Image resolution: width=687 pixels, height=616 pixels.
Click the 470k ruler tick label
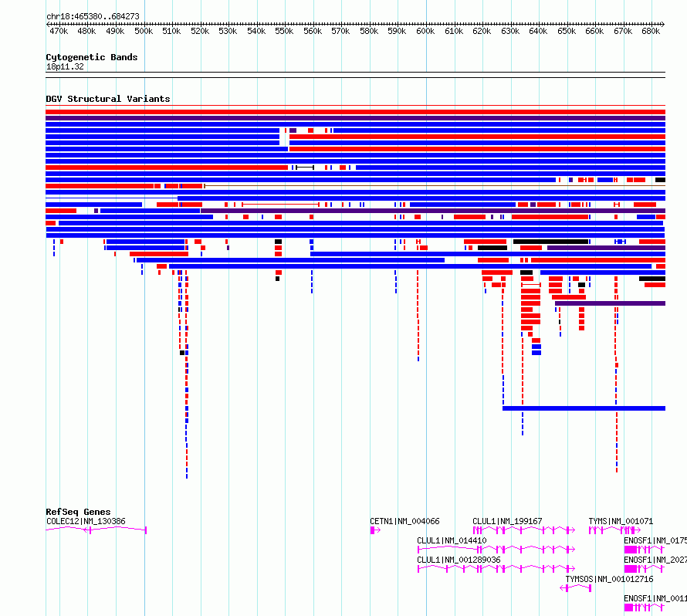(x=59, y=31)
